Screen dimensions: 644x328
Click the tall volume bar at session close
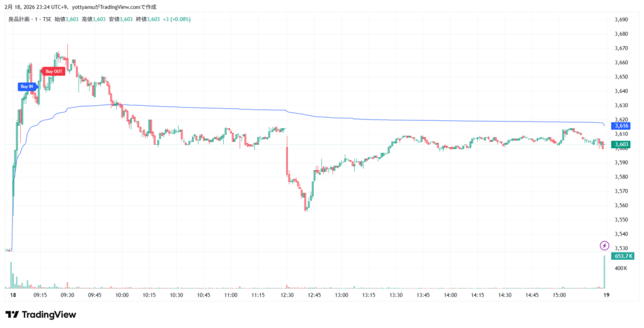coord(604,272)
